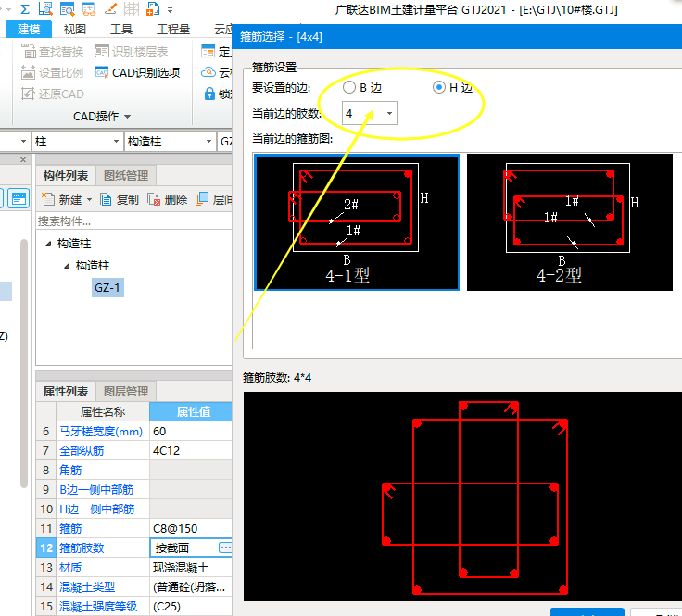Click the 现浇混凝土 material value cell
682x616 pixels.
[x=191, y=568]
